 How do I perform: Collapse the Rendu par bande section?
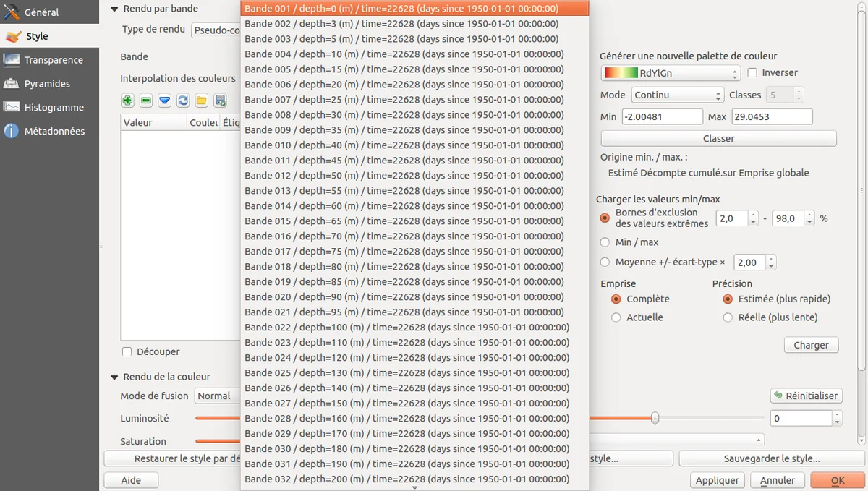(114, 9)
